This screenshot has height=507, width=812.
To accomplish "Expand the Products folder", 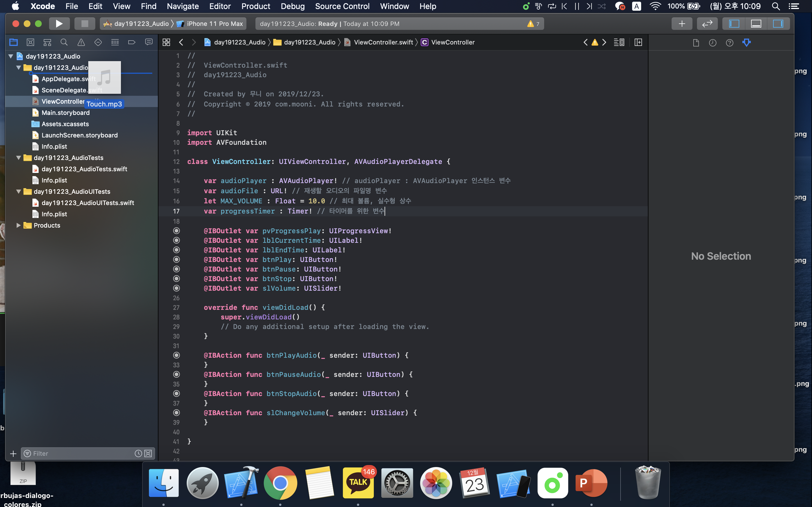I will pos(18,225).
